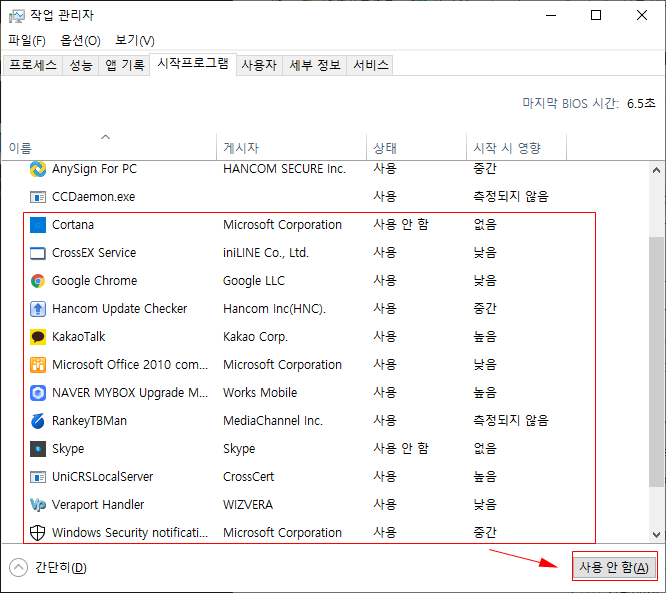The height and width of the screenshot is (593, 666).
Task: Select the 'KakaoTalk' row name
Action: click(x=79, y=337)
